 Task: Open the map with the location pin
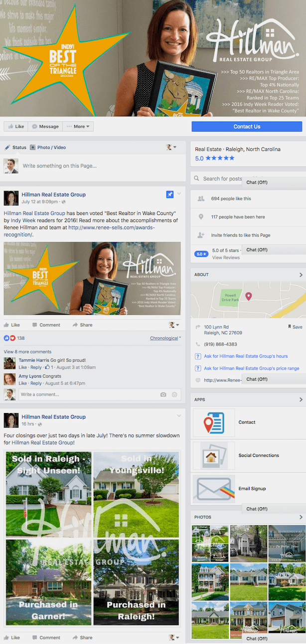(248, 299)
